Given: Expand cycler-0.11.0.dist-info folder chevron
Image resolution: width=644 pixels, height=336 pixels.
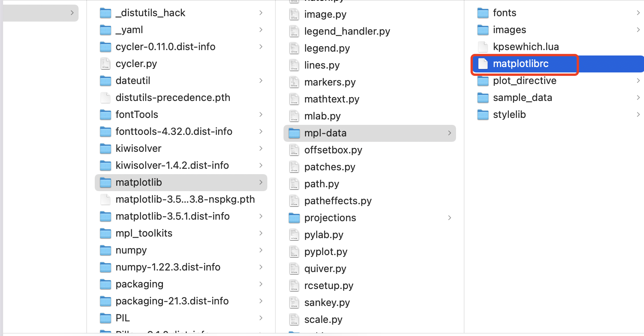Looking at the screenshot, I should (x=261, y=47).
